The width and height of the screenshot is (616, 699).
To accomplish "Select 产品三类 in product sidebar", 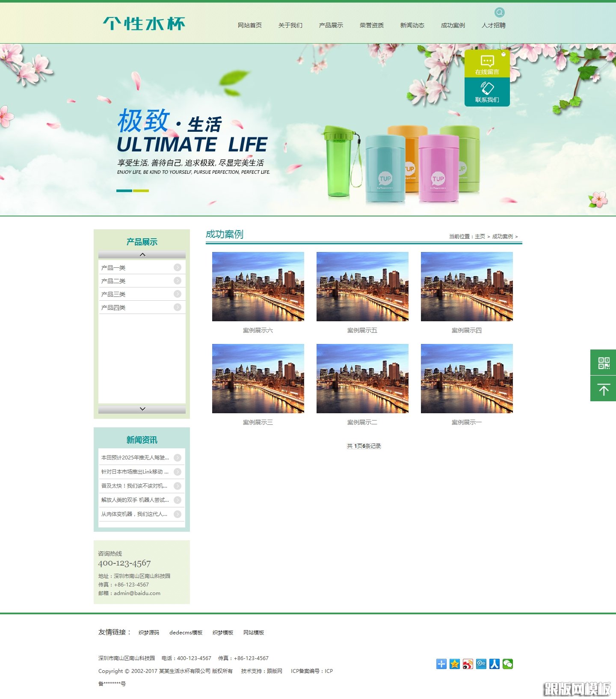I will coord(113,294).
